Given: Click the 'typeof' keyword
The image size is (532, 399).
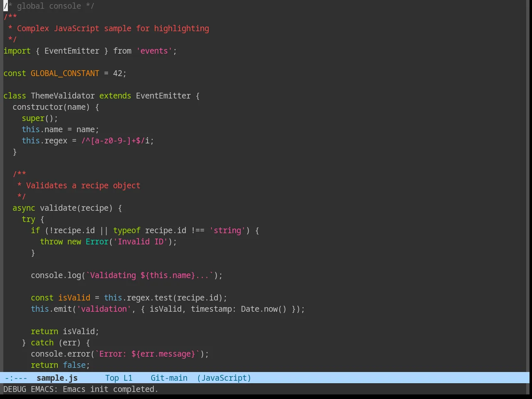Looking at the screenshot, I should [x=127, y=230].
